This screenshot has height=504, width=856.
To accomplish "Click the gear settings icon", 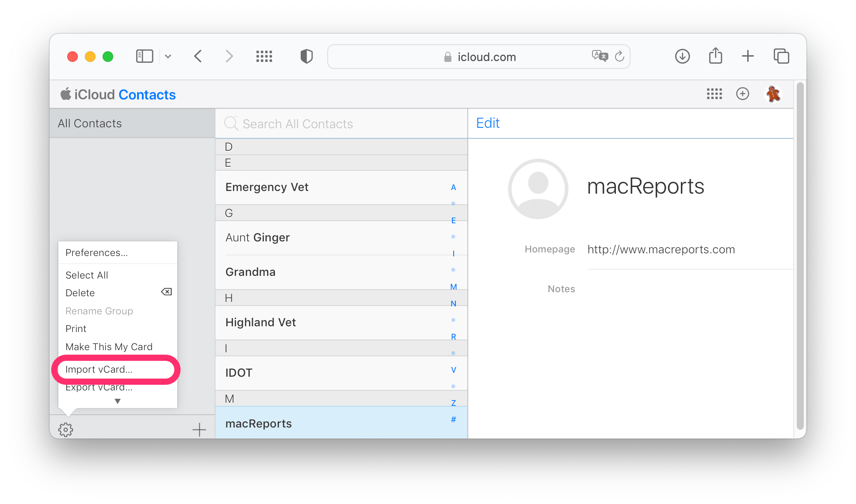I will pos(65,429).
